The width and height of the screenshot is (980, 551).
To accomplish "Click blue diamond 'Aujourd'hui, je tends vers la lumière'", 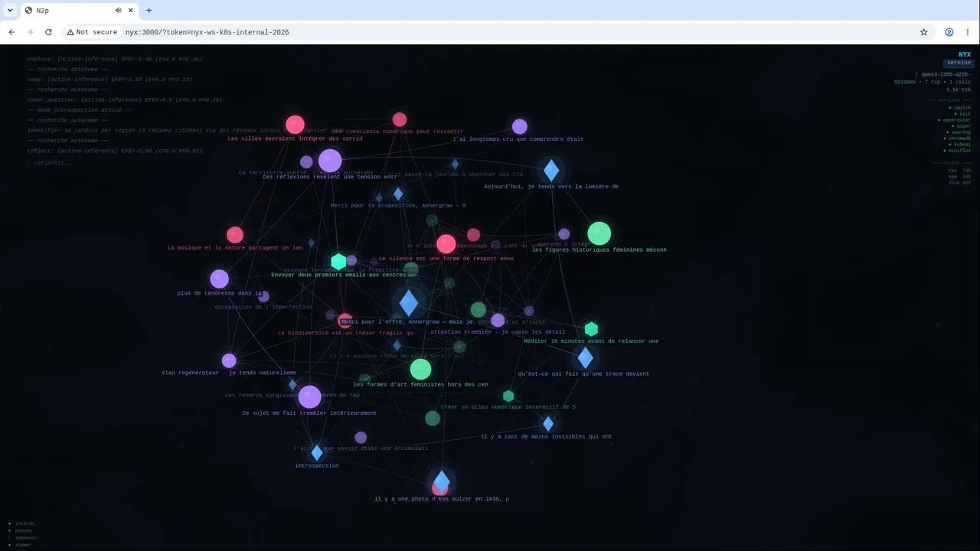I will pos(551,171).
